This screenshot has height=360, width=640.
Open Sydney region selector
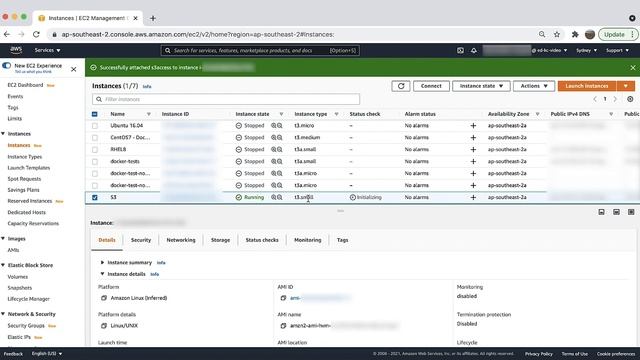point(586,50)
